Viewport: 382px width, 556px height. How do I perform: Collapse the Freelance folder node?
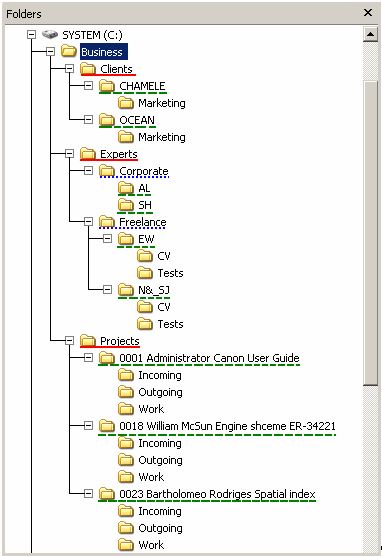click(88, 222)
